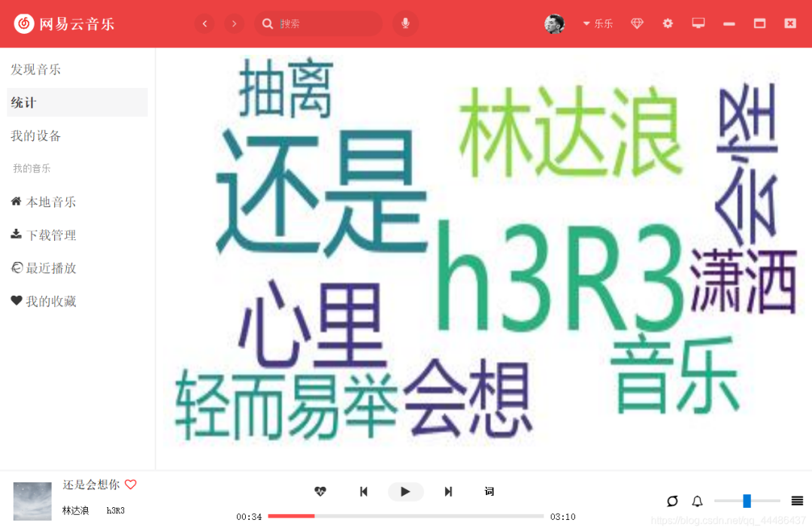Skip to the previous track

[x=364, y=491]
